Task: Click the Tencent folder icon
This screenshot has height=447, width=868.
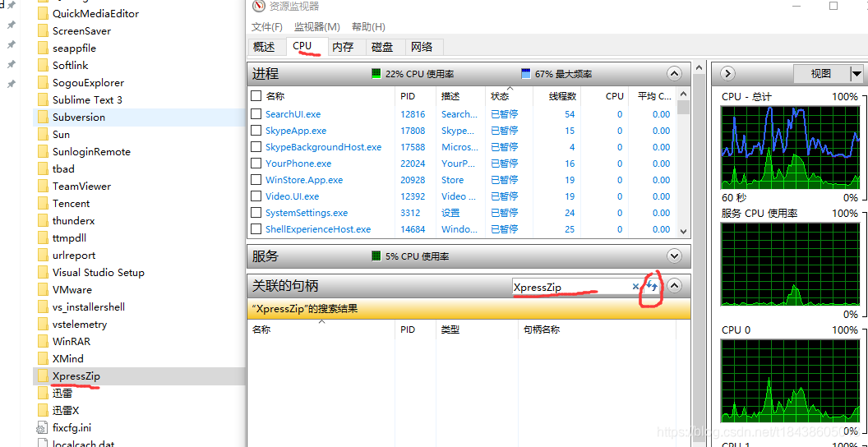Action: 44,203
